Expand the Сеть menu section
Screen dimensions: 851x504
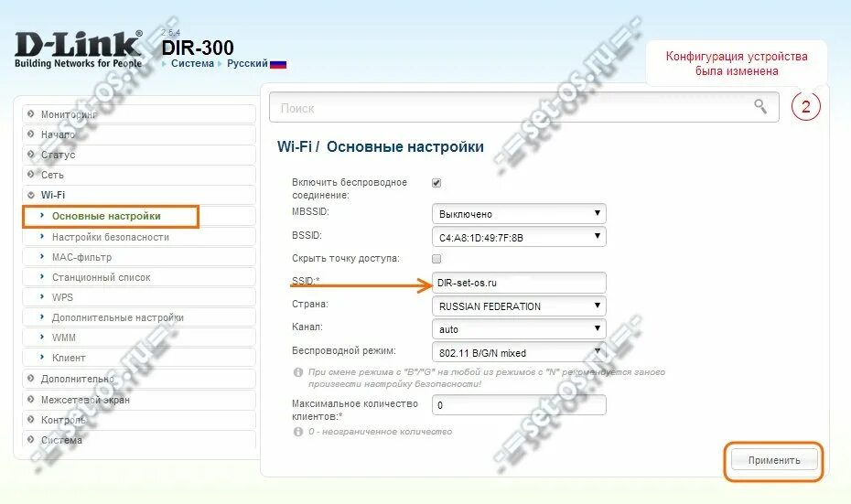click(139, 175)
